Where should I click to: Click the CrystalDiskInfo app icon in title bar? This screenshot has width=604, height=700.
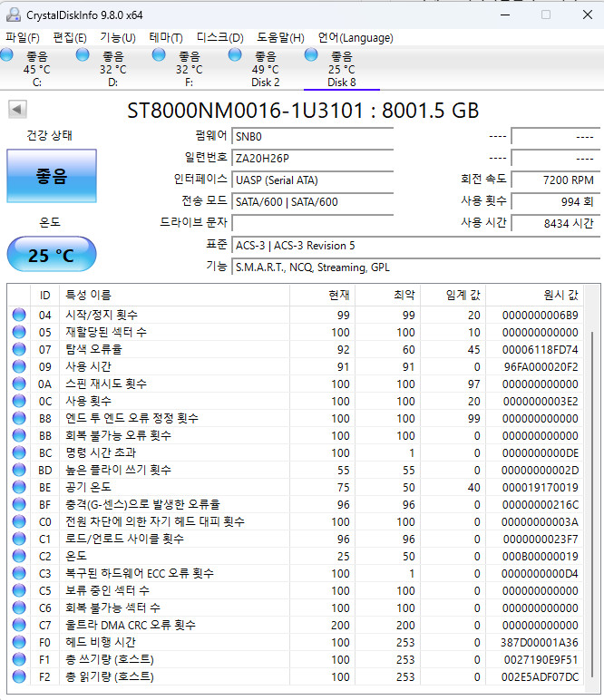14,15
